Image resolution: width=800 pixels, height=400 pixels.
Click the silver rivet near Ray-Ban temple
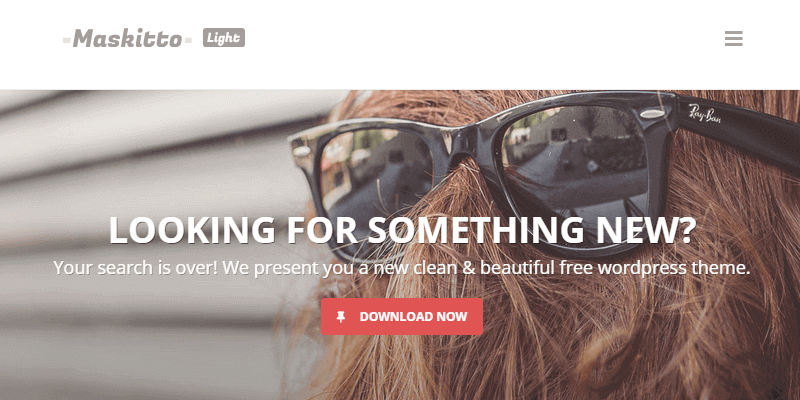[653, 114]
